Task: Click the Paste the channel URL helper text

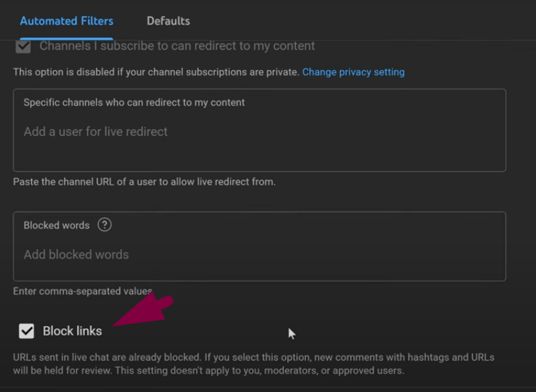Action: click(x=144, y=182)
